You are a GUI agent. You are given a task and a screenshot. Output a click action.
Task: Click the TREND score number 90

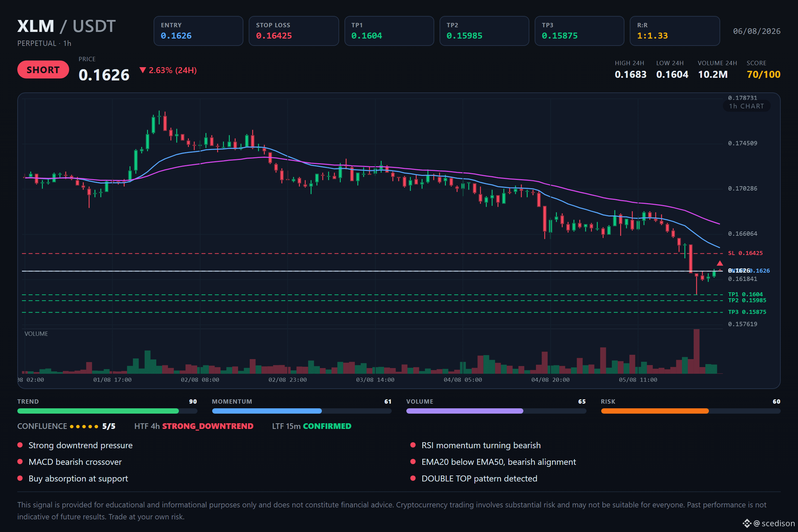[x=193, y=402]
